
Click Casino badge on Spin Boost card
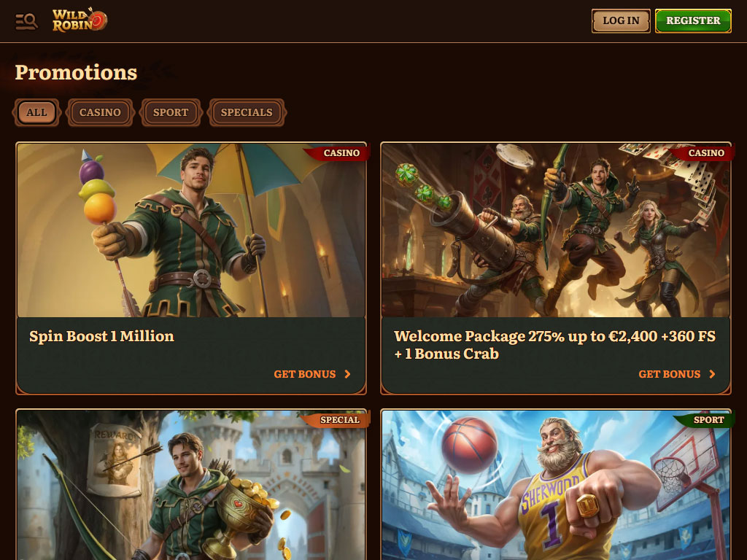[x=338, y=153]
